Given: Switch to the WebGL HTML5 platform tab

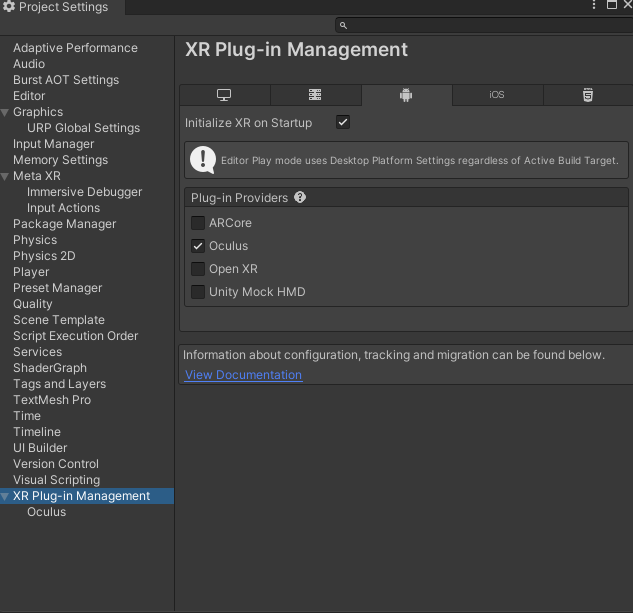Looking at the screenshot, I should (588, 95).
